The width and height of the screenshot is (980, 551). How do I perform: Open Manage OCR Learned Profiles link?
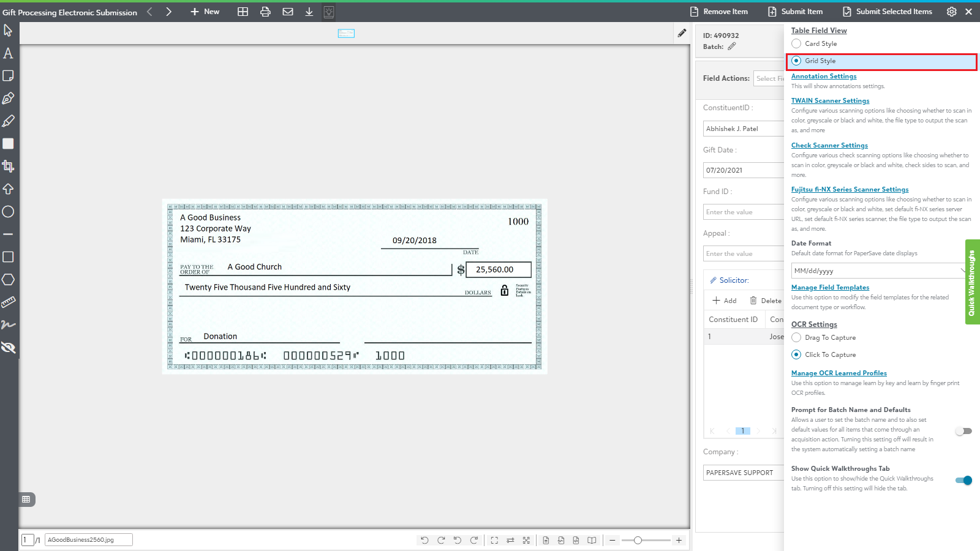(839, 373)
